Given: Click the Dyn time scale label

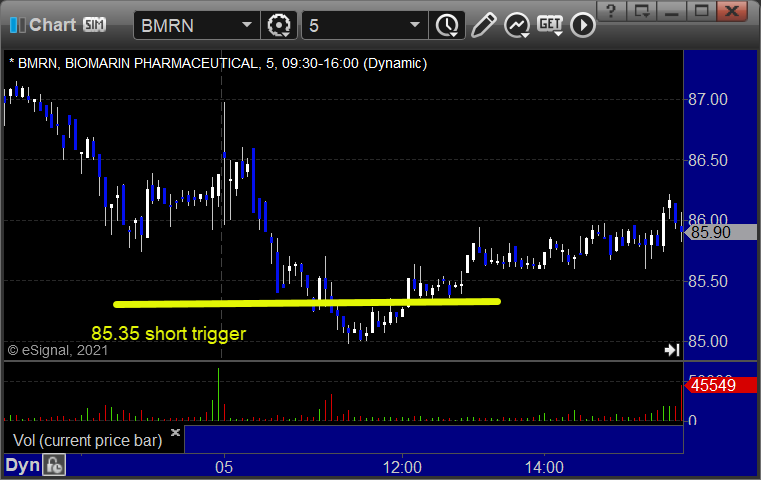Looking at the screenshot, I should point(22,465).
